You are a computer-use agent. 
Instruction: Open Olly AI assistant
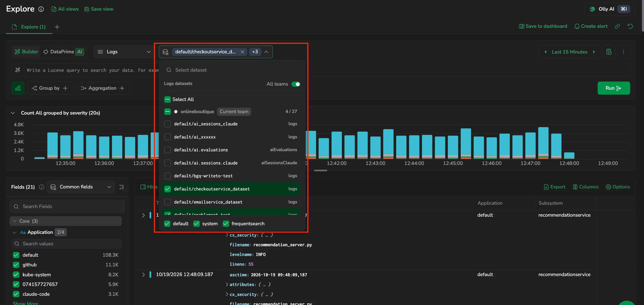pyautogui.click(x=609, y=9)
